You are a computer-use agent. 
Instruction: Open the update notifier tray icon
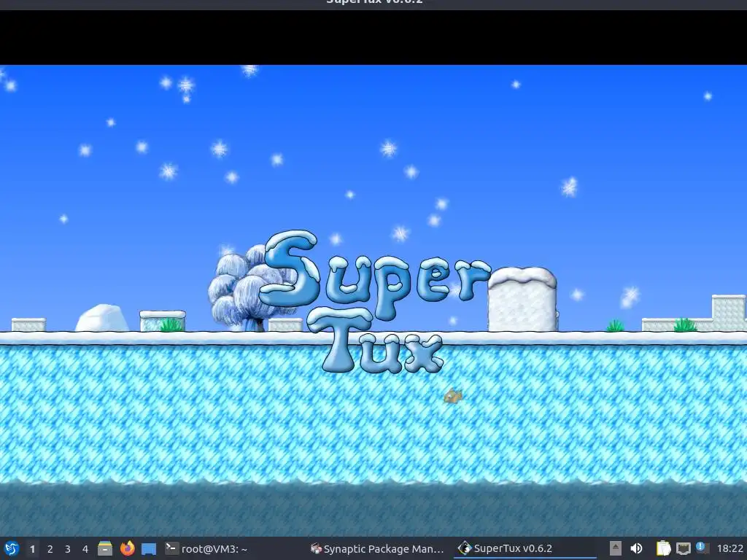pyautogui.click(x=702, y=548)
